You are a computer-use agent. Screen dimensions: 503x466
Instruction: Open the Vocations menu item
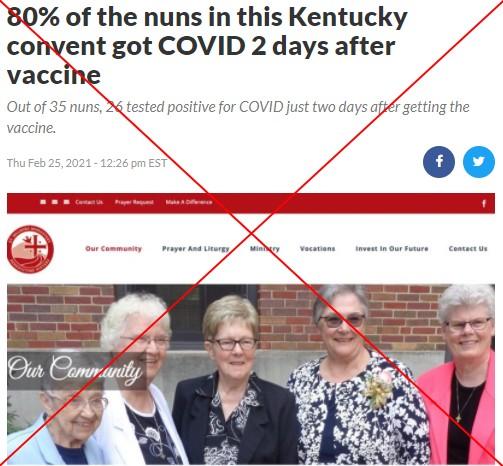click(317, 249)
